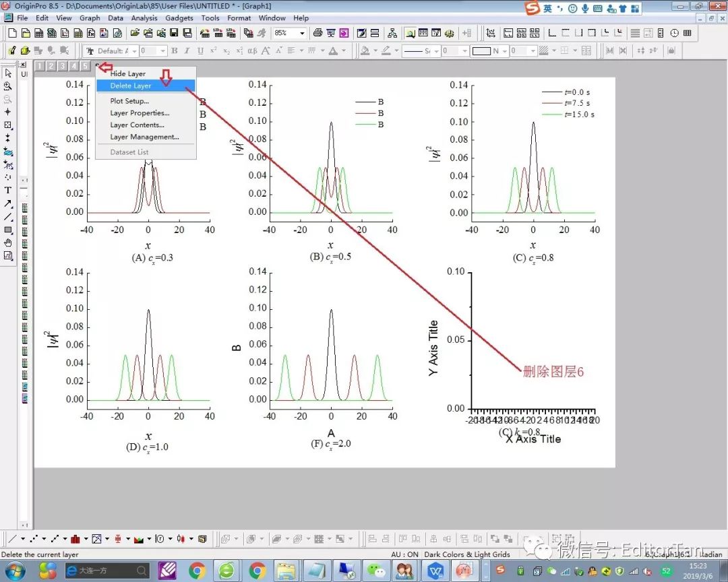Viewport: 728px width, 582px height.
Task: Click the New Function icon
Action: (91, 33)
